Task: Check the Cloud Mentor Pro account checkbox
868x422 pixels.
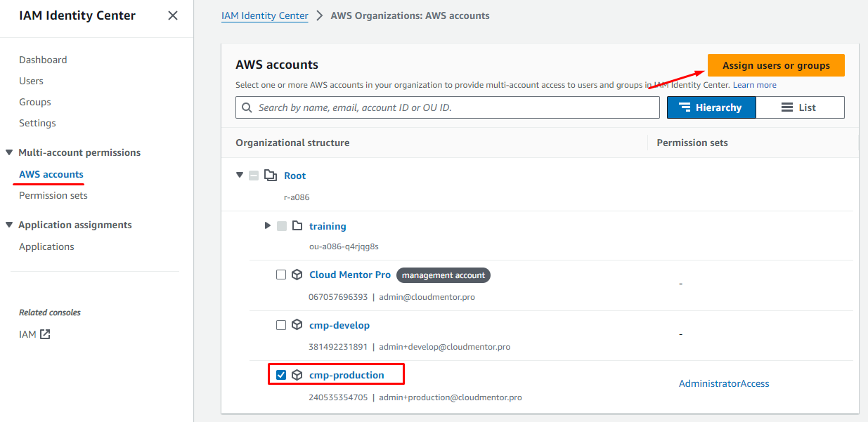Action: click(281, 275)
